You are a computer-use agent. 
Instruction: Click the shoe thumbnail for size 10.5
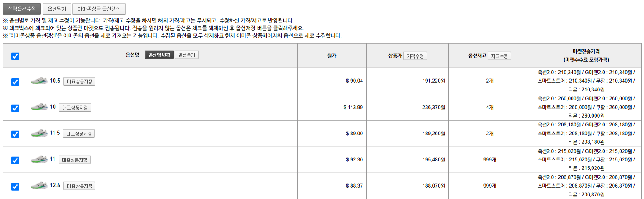coord(39,81)
